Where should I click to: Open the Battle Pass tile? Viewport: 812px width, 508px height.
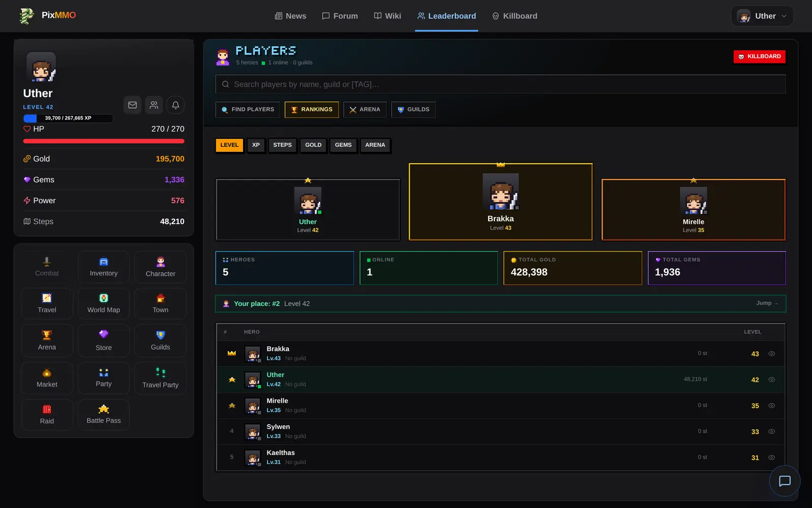[104, 415]
